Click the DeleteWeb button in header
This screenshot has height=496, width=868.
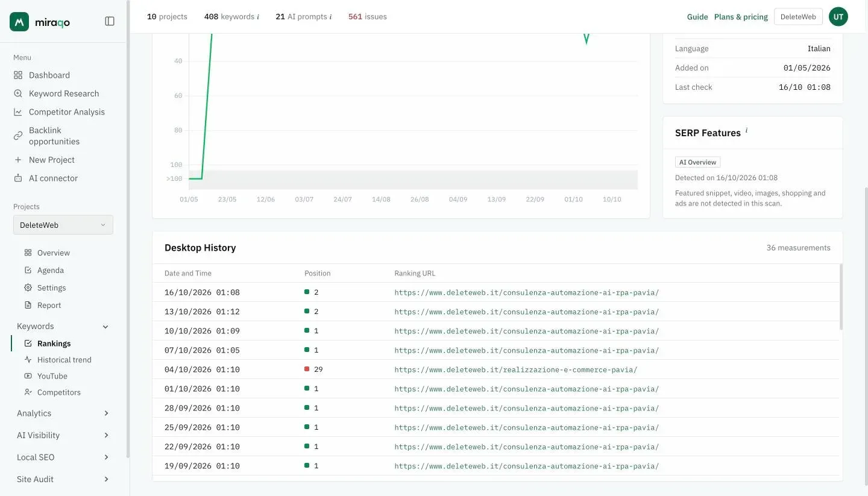click(x=798, y=17)
